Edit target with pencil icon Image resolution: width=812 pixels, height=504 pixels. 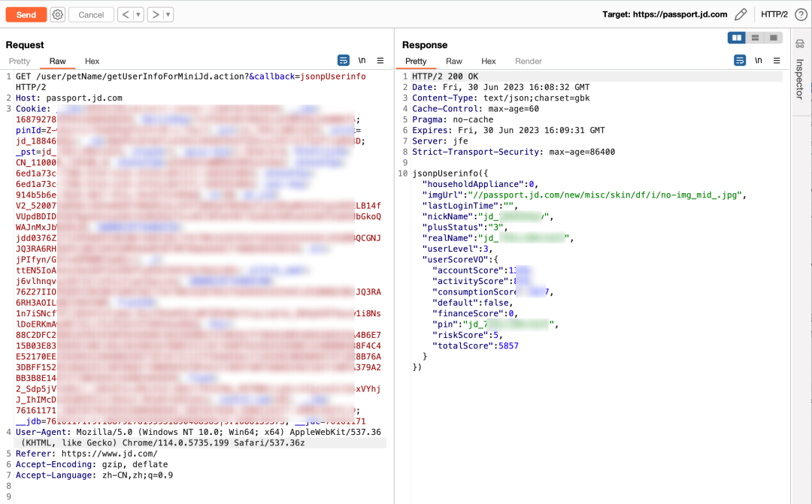[x=741, y=14]
